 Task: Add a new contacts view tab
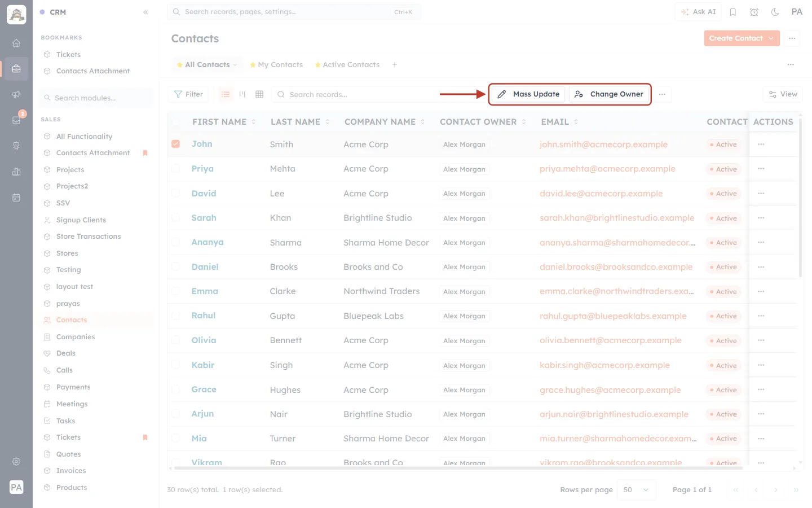click(x=395, y=65)
